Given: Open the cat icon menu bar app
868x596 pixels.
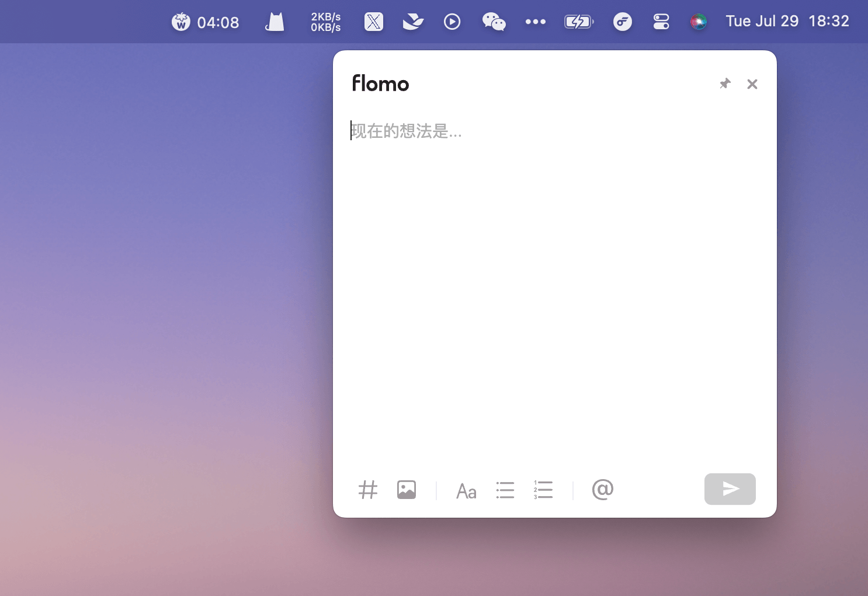Looking at the screenshot, I should 275,22.
